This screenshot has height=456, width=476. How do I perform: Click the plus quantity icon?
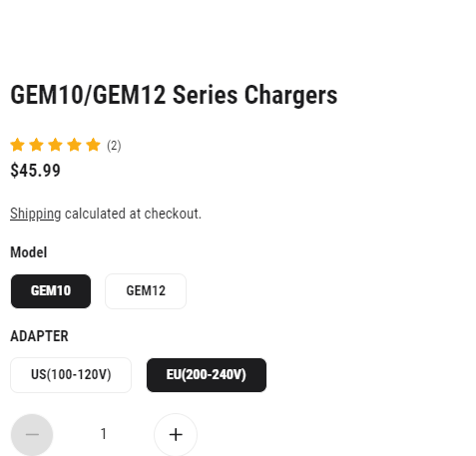[176, 435]
